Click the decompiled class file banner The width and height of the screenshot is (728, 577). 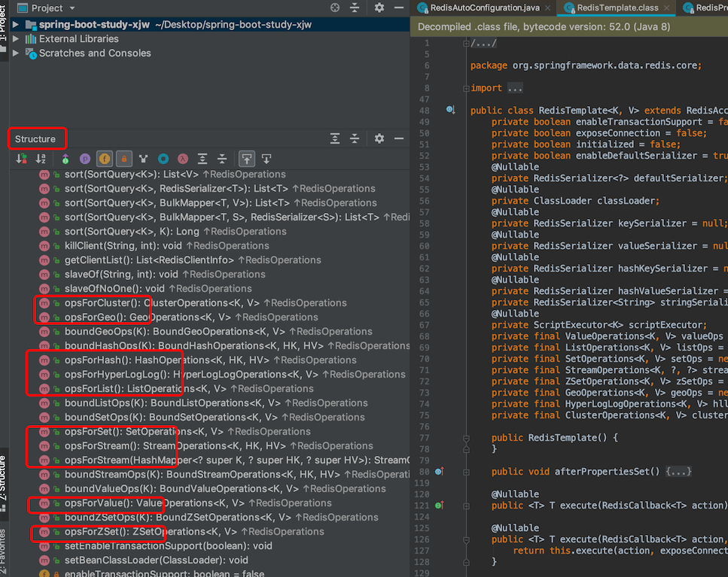(569, 27)
